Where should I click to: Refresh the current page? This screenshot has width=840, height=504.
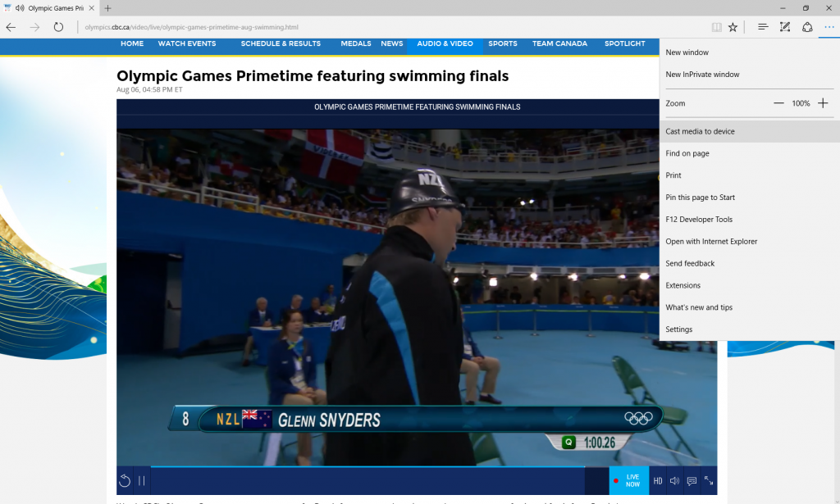(58, 27)
